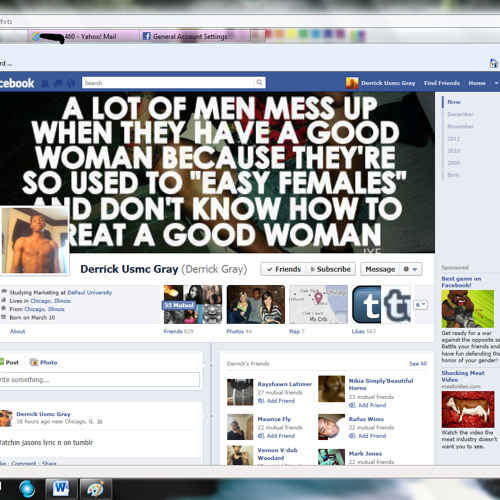Switch to the Yahoo! Mail browser tab
Image resolution: width=500 pixels, height=500 pixels.
point(83,36)
